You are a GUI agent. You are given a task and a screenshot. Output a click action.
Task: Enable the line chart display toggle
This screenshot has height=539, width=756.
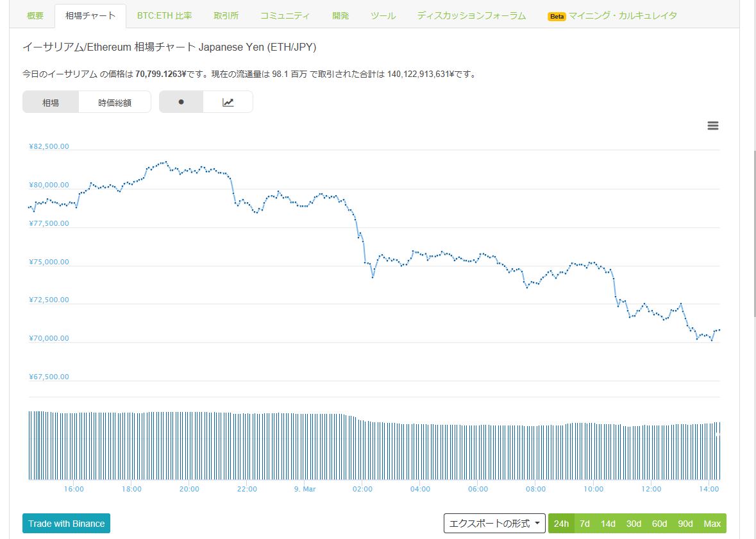point(229,101)
